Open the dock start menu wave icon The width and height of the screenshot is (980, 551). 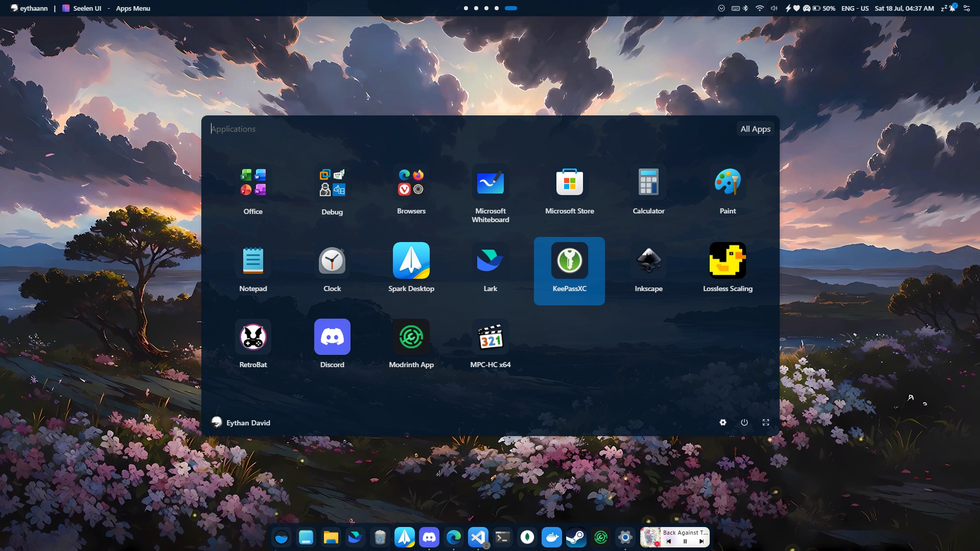pos(282,537)
